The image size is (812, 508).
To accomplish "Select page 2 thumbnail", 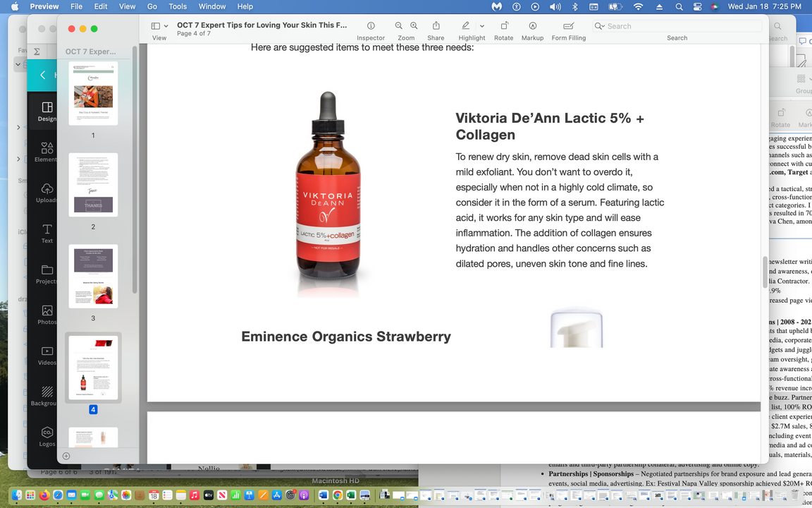I will coord(93,185).
